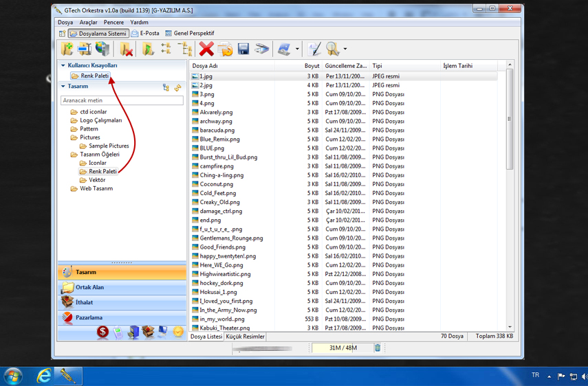Collapse the Tasarım tree section

(63, 87)
